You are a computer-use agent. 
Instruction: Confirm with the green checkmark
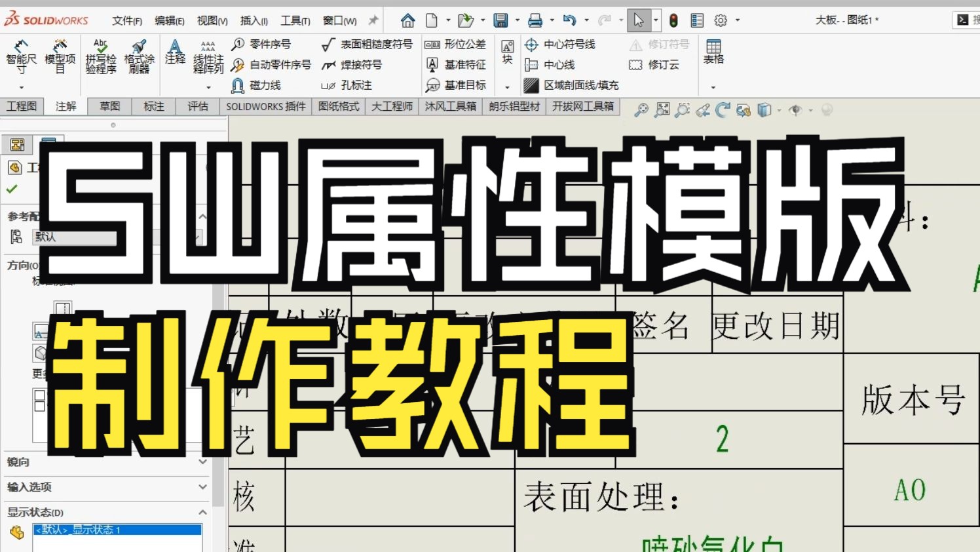coord(10,188)
